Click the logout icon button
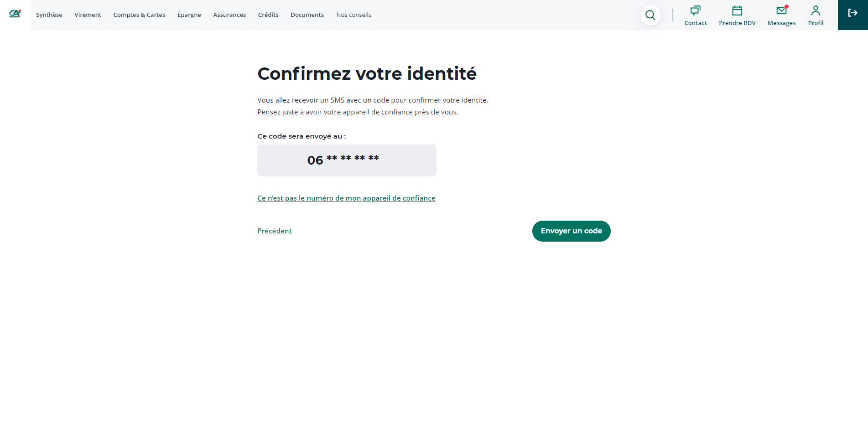This screenshot has height=434, width=868. [852, 13]
